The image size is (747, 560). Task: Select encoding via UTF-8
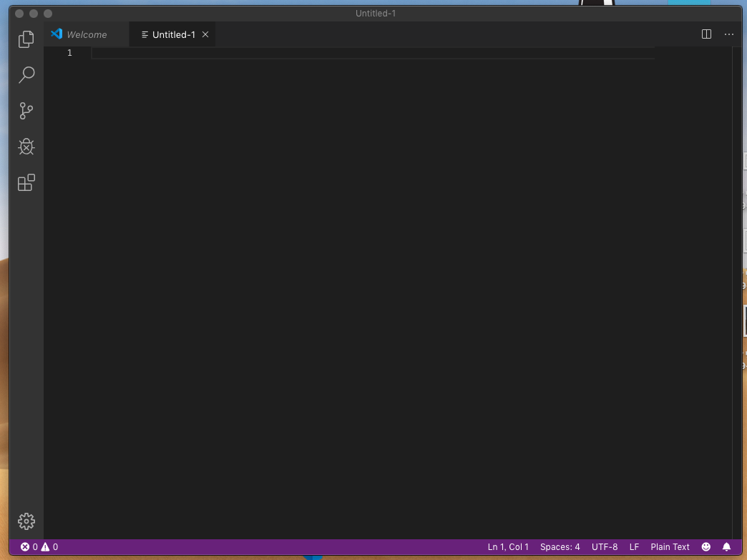[605, 546]
